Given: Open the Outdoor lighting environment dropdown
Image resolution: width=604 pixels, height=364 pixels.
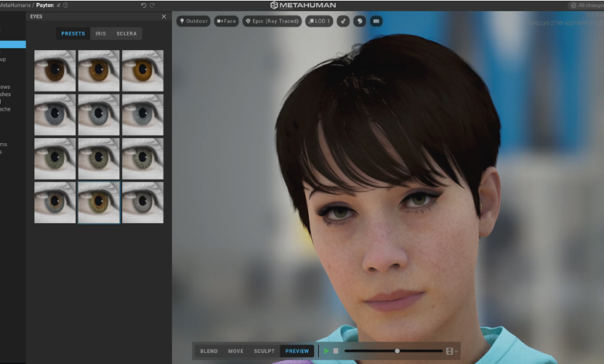Looking at the screenshot, I should (194, 21).
